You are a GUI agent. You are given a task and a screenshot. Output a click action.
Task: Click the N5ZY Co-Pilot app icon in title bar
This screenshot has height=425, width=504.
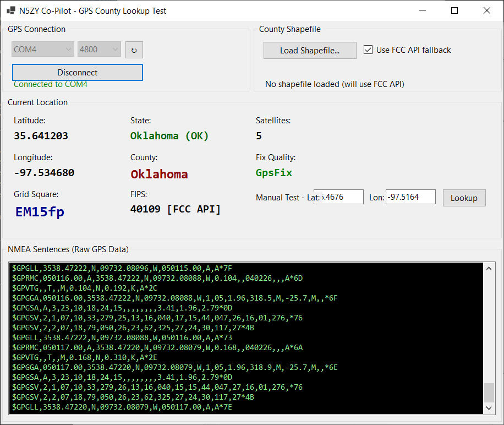pos(11,10)
